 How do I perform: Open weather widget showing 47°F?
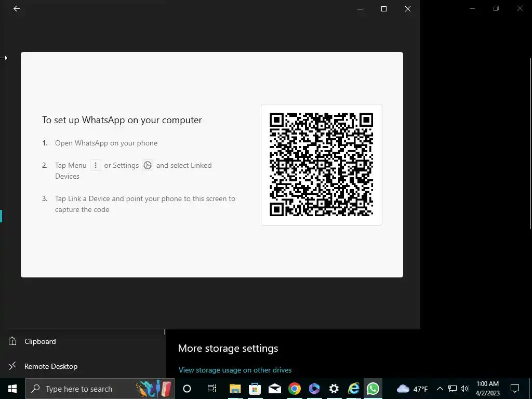[412, 389]
